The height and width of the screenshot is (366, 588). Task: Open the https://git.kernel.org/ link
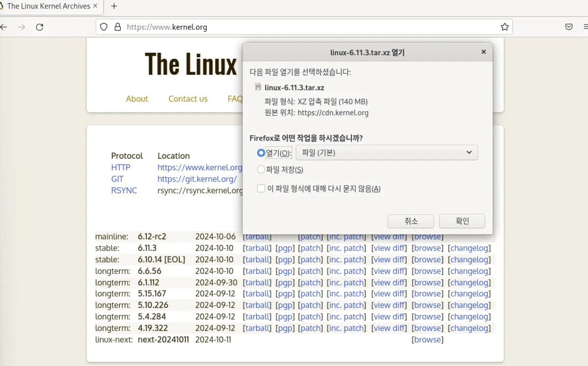(197, 179)
